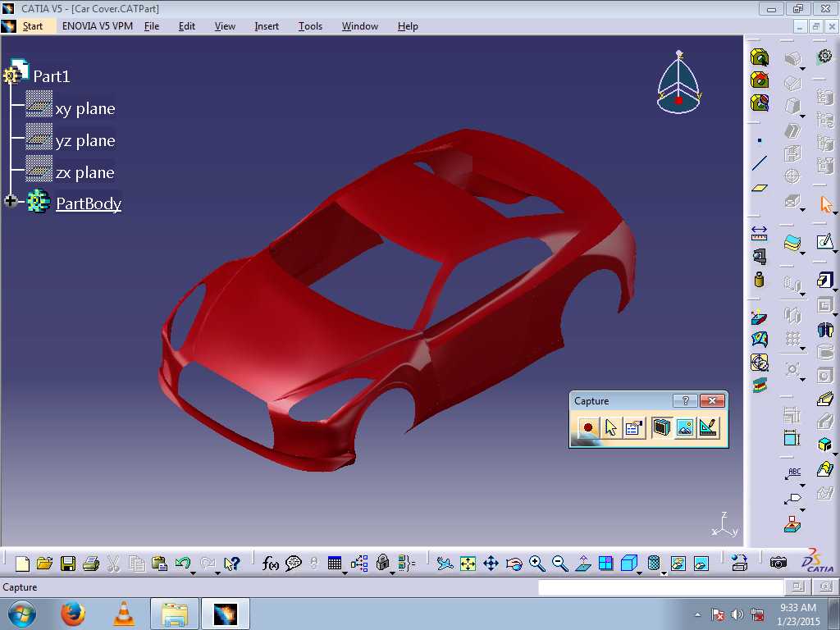Click the Measure Inertia weight icon
Image resolution: width=840 pixels, height=630 pixels.
click(x=759, y=279)
